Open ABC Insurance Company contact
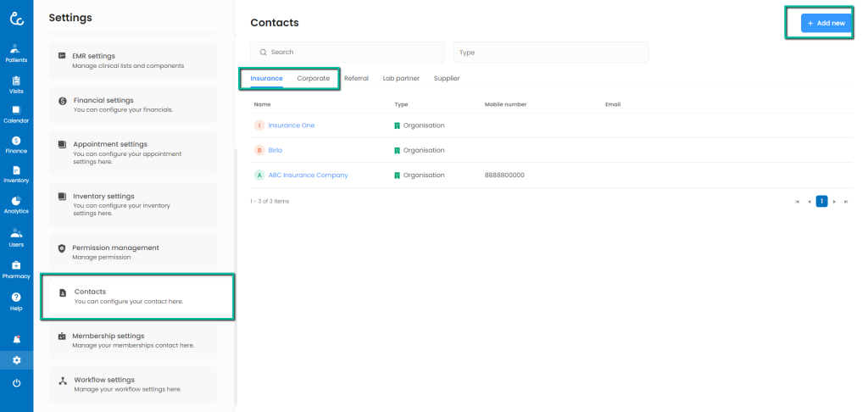This screenshot has width=868, height=412. pyautogui.click(x=308, y=175)
